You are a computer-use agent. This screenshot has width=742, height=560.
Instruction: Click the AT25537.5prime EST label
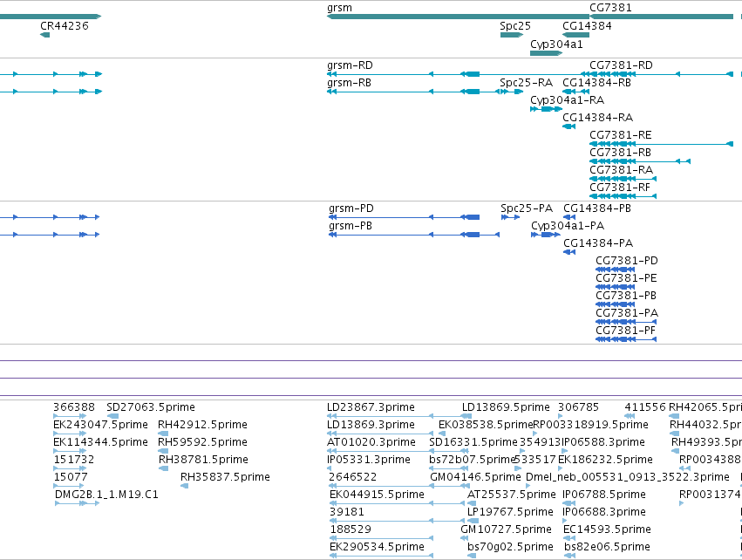[512, 495]
